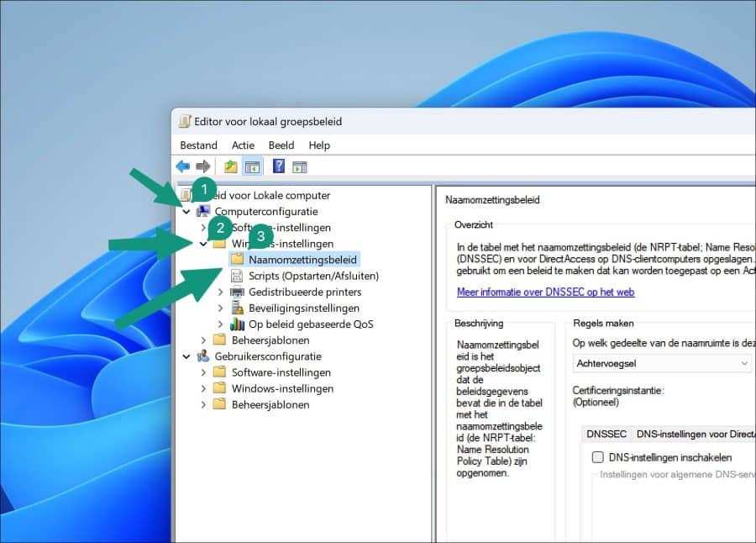Click the Beveiligingsinstellingen lock icon
The height and width of the screenshot is (543, 756).
tap(237, 308)
